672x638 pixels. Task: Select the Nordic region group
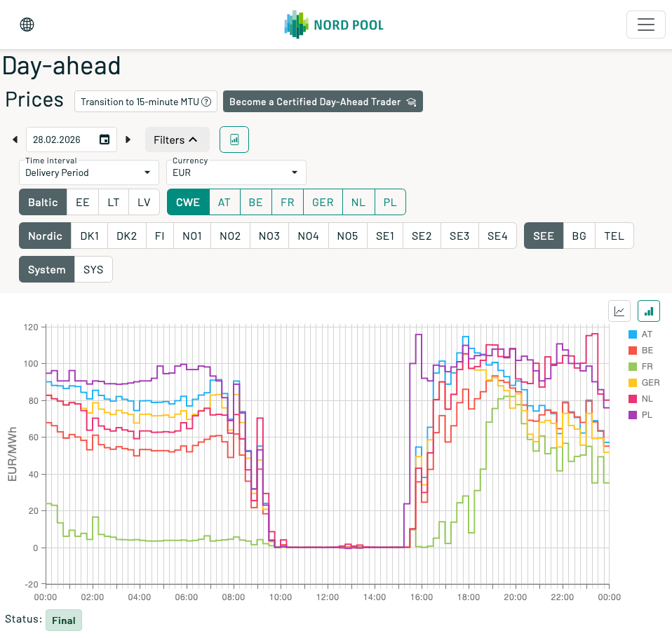46,236
